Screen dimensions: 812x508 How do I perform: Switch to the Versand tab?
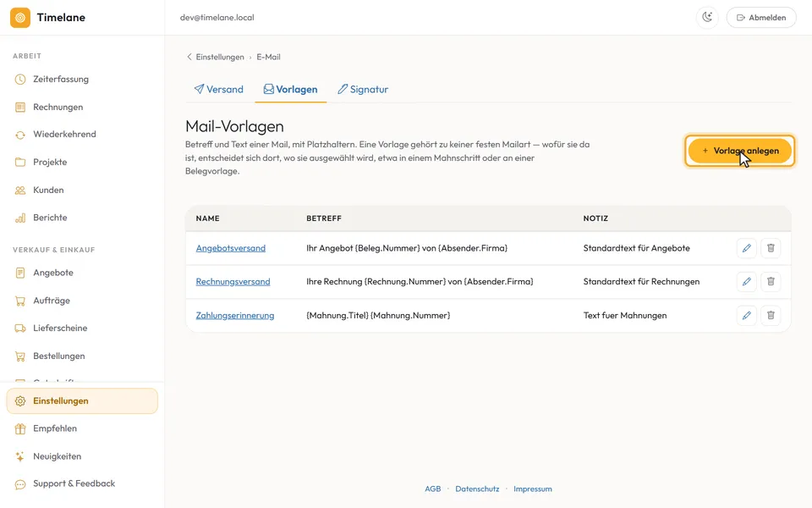coord(218,89)
